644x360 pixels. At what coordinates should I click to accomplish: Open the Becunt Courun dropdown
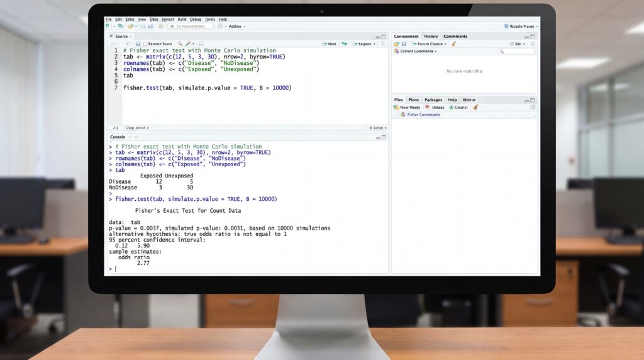point(429,43)
